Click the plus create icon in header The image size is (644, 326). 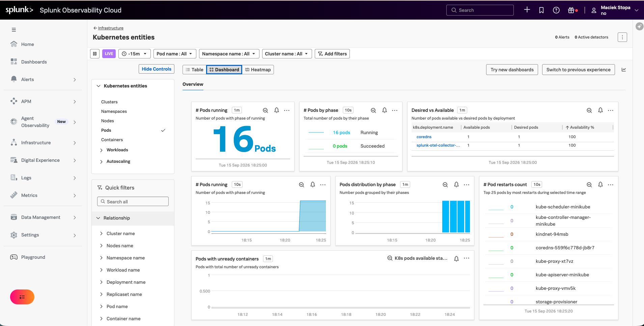point(527,10)
